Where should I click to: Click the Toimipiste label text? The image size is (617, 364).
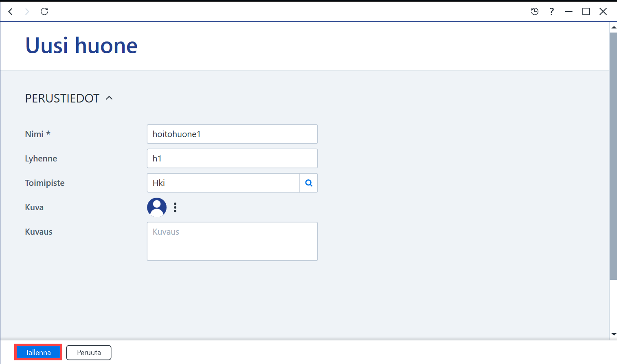point(45,183)
